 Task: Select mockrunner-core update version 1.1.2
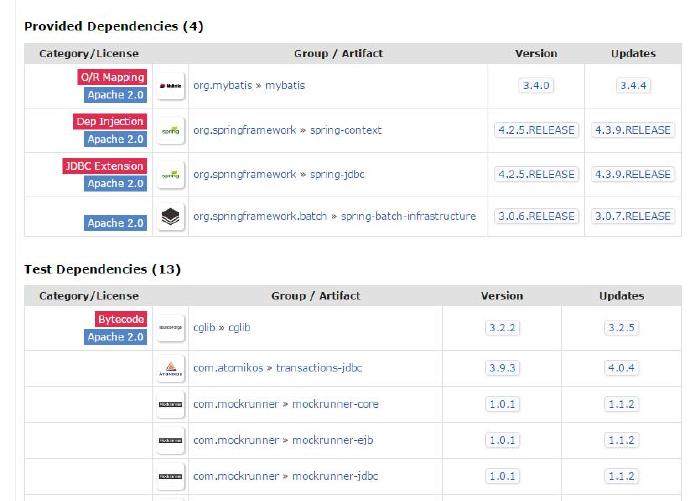[x=621, y=404]
